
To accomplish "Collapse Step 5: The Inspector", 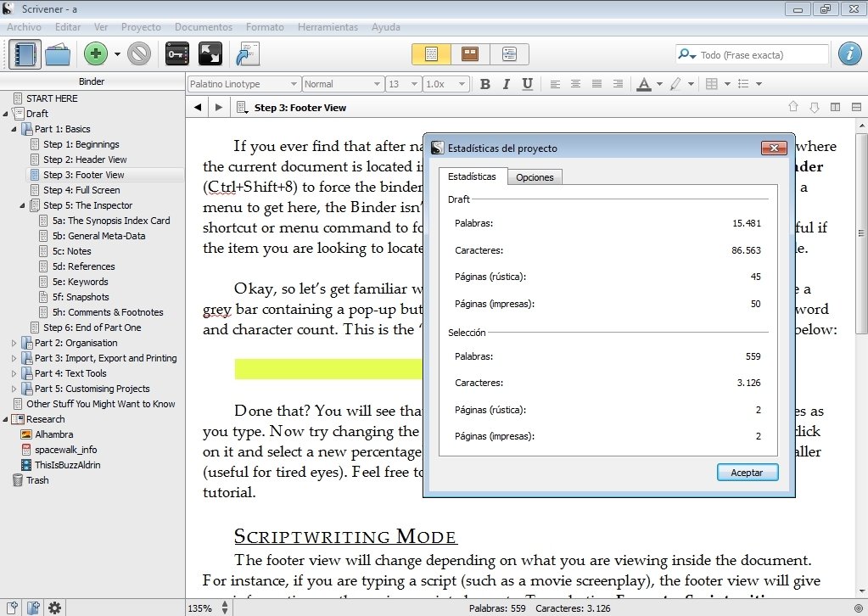I will 23,206.
